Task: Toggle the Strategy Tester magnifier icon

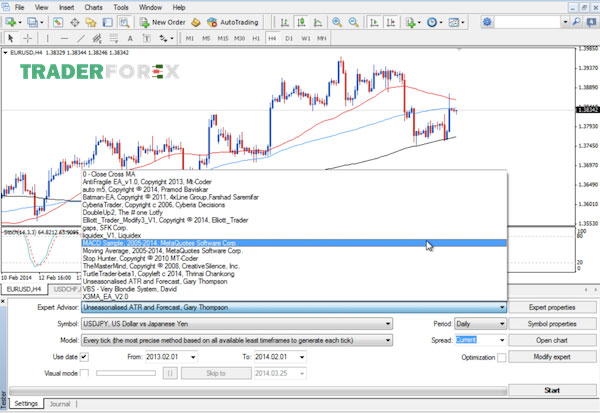Action: [x=124, y=23]
